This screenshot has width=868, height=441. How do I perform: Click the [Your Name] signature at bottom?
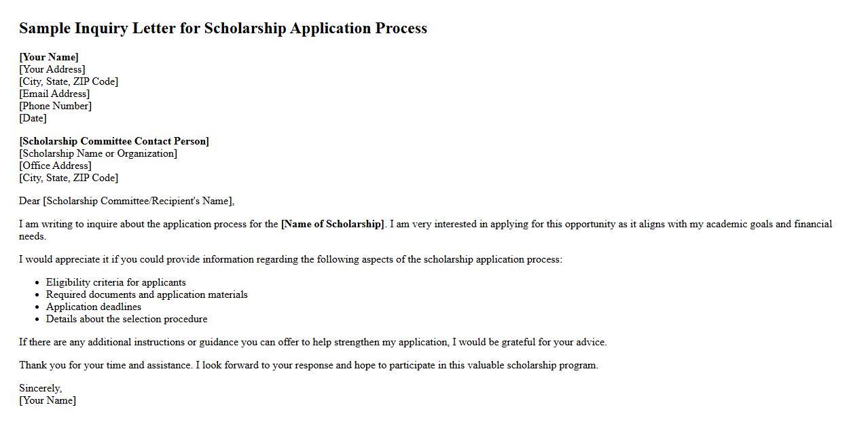[x=48, y=400]
